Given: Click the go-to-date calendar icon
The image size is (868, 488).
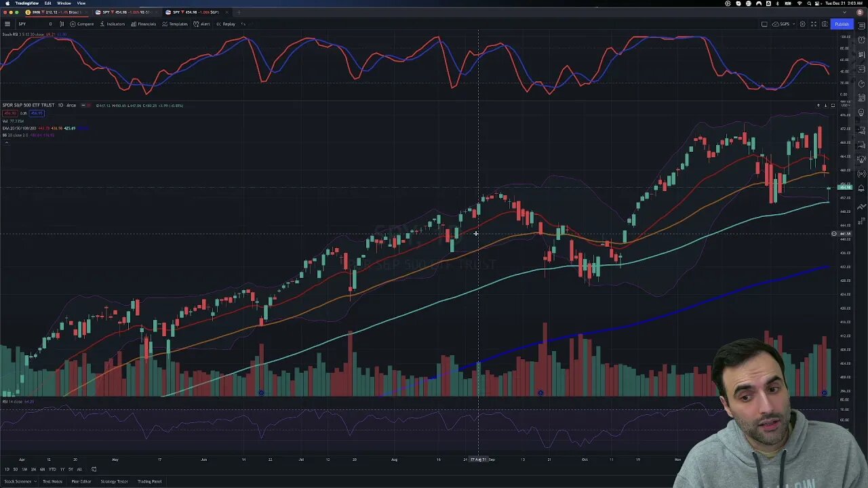Looking at the screenshot, I should click(x=94, y=469).
